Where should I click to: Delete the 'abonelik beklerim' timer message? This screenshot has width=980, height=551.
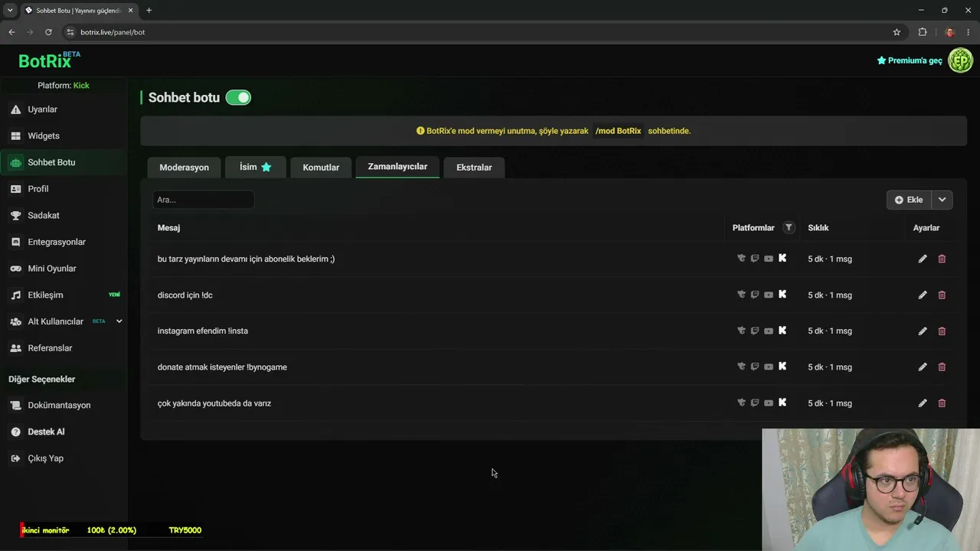tap(942, 259)
